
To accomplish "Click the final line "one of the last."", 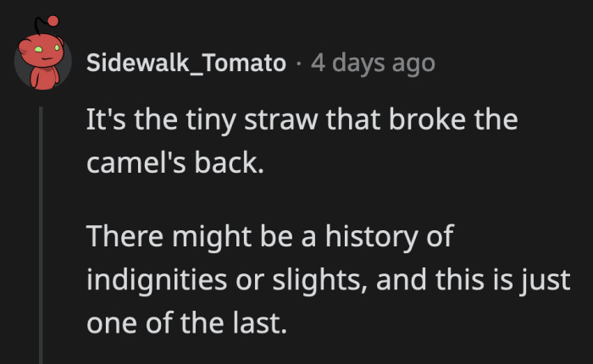I will [187, 323].
